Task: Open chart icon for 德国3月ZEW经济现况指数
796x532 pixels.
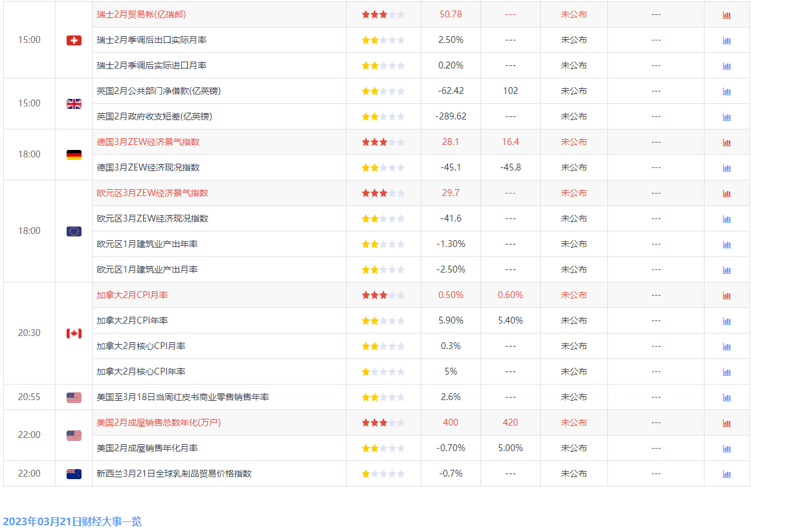Action: (x=726, y=168)
